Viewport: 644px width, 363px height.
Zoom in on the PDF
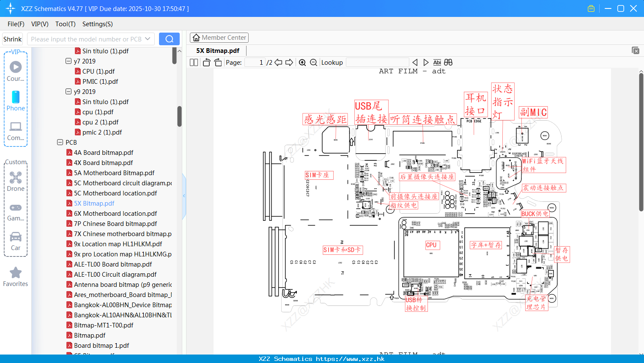click(302, 62)
